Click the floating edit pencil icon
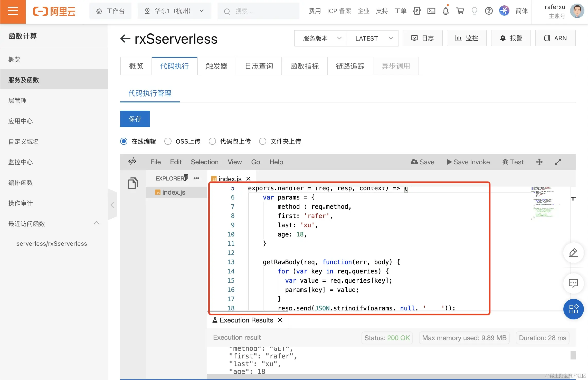Screen dimensions: 588x380 click(x=573, y=253)
